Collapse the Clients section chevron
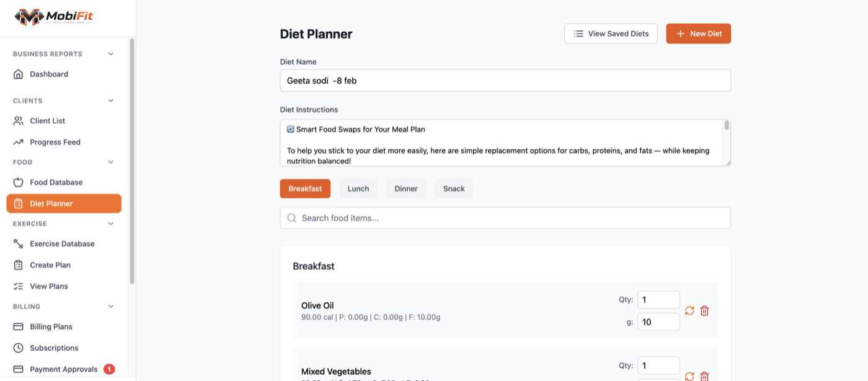 [111, 100]
